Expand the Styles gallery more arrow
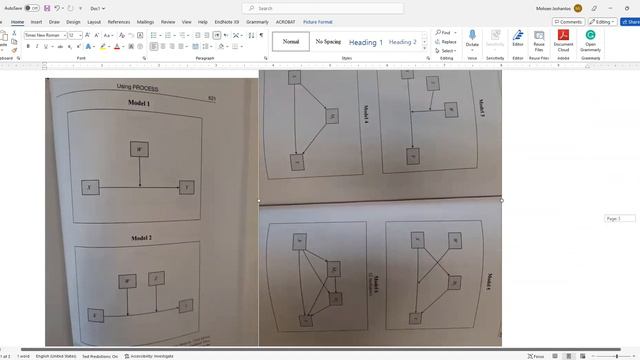This screenshot has width=640, height=360. [424, 48]
